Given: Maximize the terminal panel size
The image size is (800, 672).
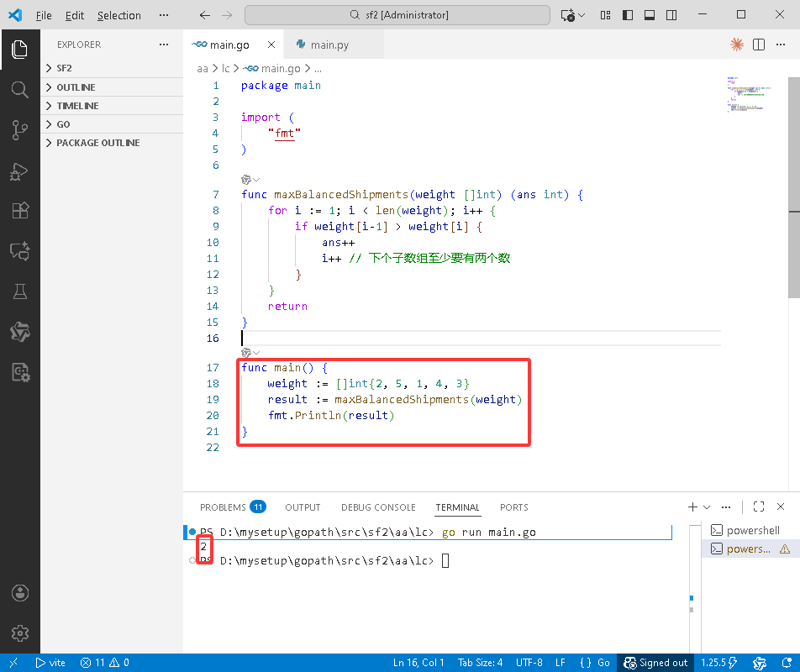Looking at the screenshot, I should point(759,507).
